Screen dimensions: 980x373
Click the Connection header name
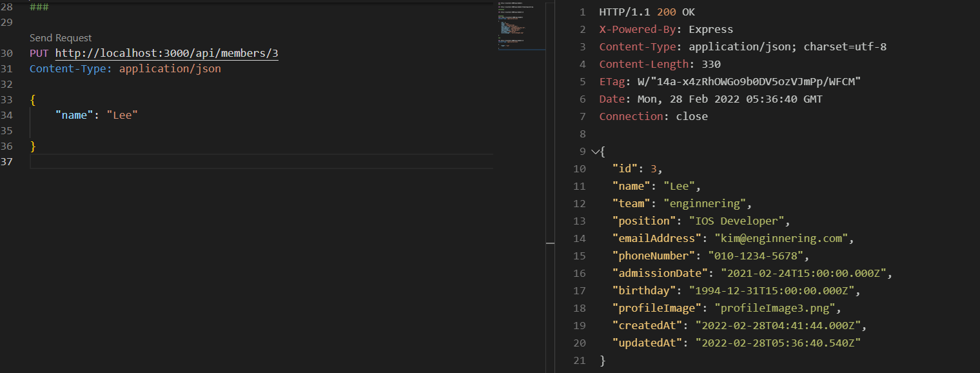[x=631, y=117]
